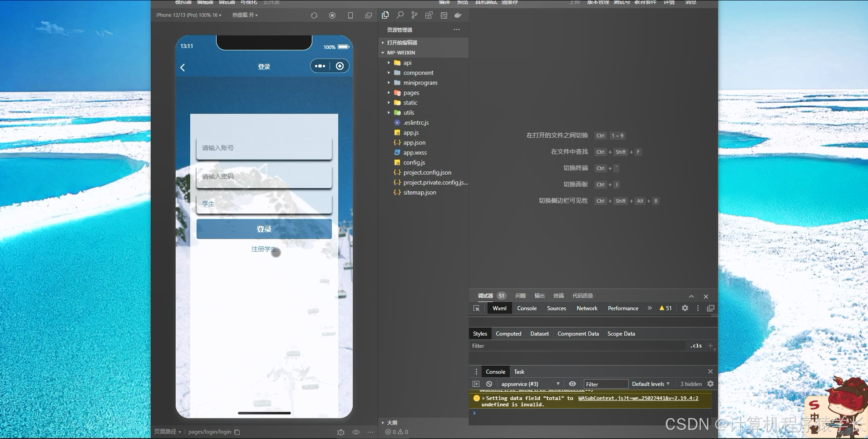Click the bug debug icon in simulator footer
868x439 pixels.
[x=341, y=432]
